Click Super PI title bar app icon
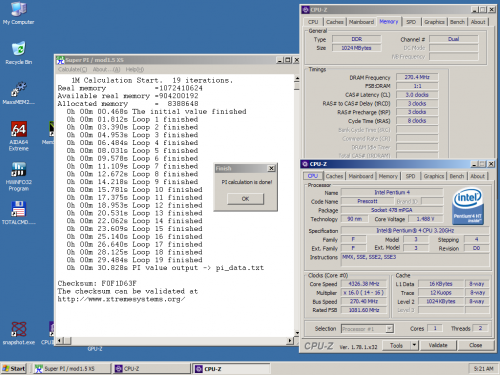 tap(60, 60)
